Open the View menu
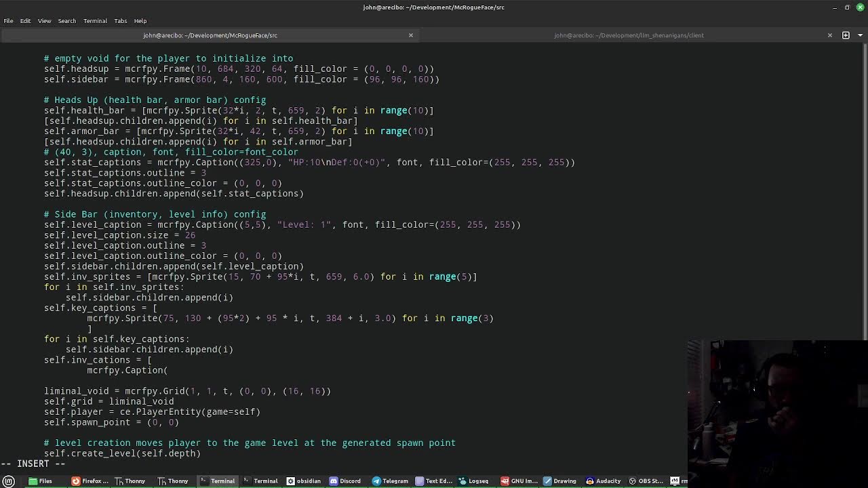 pos(44,21)
